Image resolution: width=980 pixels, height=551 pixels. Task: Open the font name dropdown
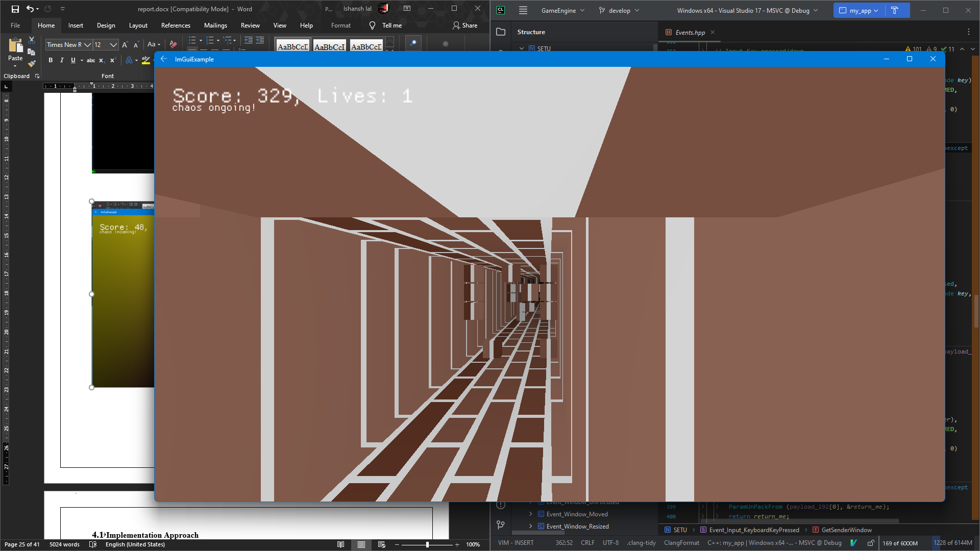pyautogui.click(x=88, y=45)
